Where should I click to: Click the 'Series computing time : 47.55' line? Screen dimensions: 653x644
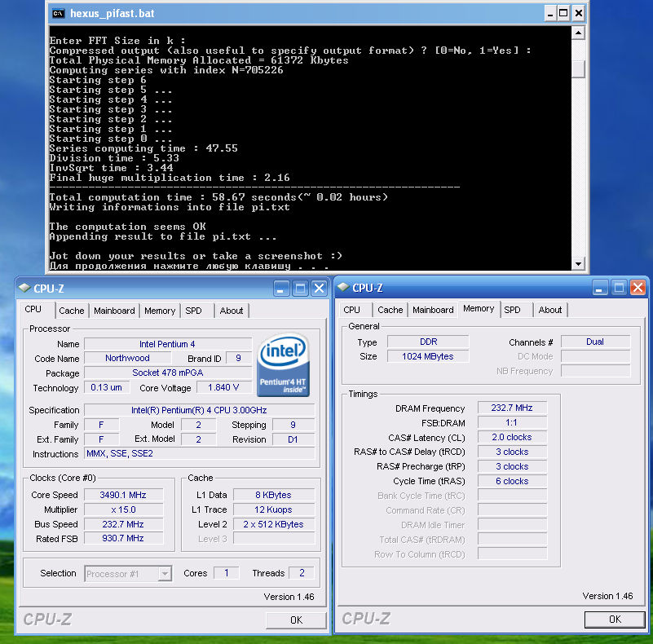143,148
